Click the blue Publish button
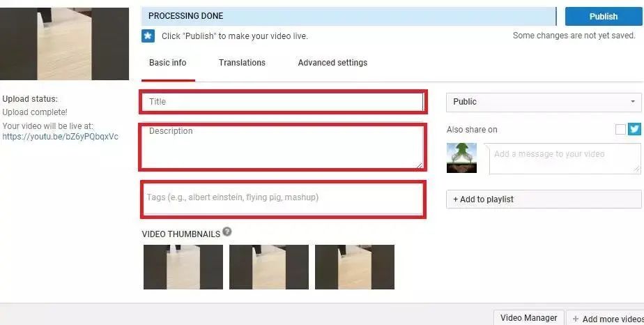Viewport: 644px width, 325px height. 604,17
